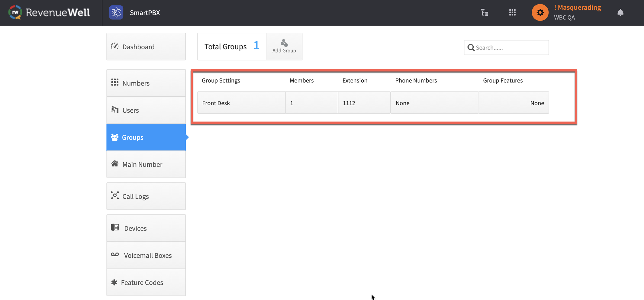The height and width of the screenshot is (300, 644).
Task: Go to Numbers in sidebar
Action: click(x=146, y=83)
